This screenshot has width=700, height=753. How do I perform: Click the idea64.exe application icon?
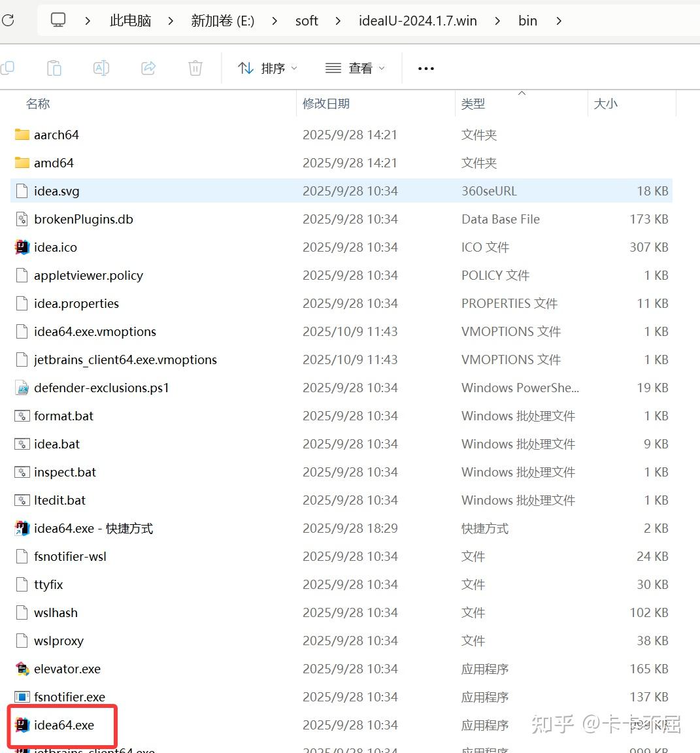coord(22,725)
